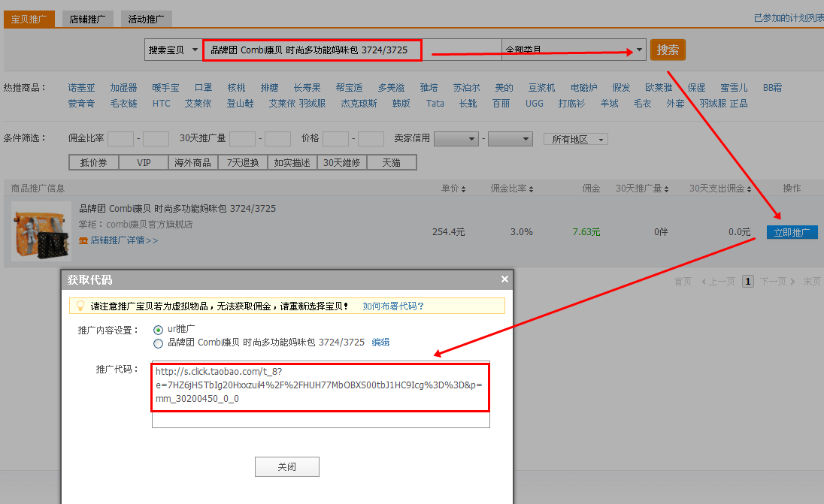Click the 价格 minimum input box
824x504 pixels.
tap(335, 139)
